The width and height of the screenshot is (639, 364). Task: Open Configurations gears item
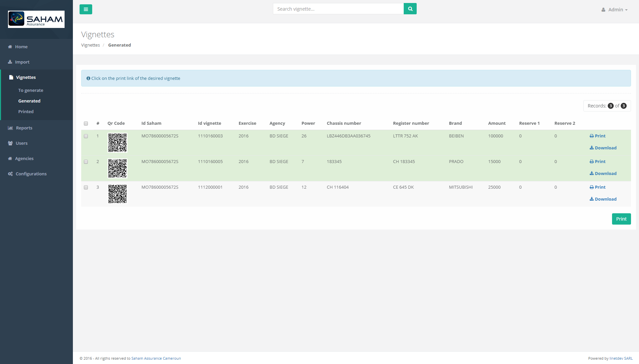click(x=31, y=174)
